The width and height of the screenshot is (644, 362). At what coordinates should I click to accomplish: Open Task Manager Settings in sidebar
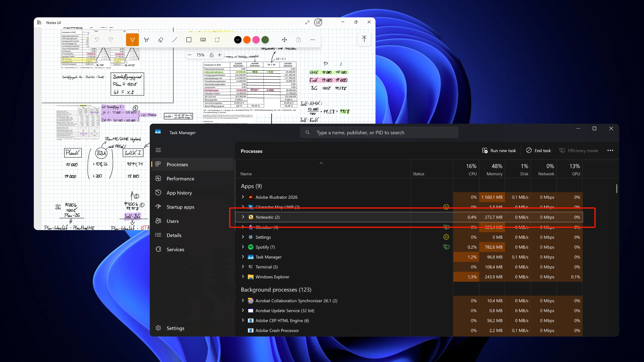click(192, 328)
